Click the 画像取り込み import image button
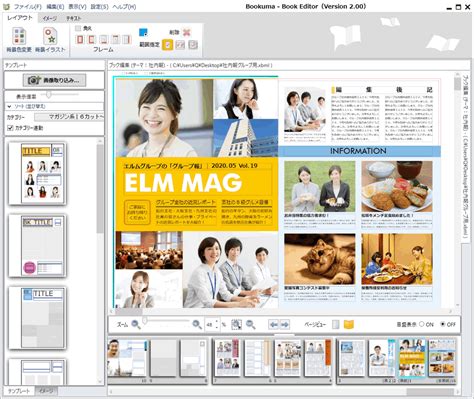The image size is (474, 399). (x=54, y=80)
